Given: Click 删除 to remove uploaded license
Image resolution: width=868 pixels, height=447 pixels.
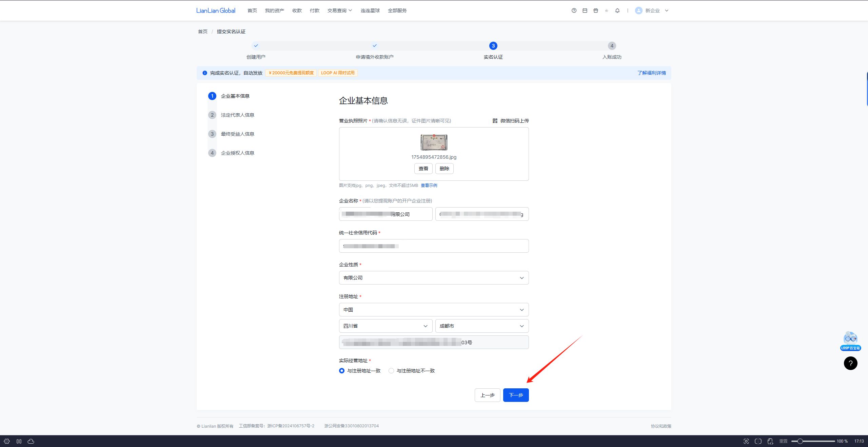Looking at the screenshot, I should (444, 169).
